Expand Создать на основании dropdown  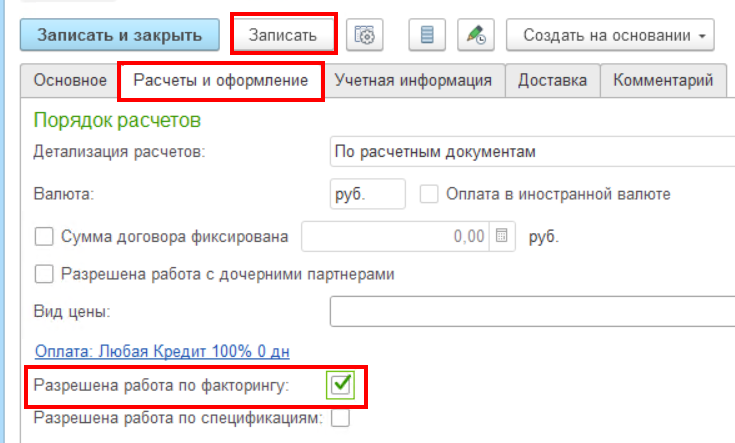coord(610,35)
